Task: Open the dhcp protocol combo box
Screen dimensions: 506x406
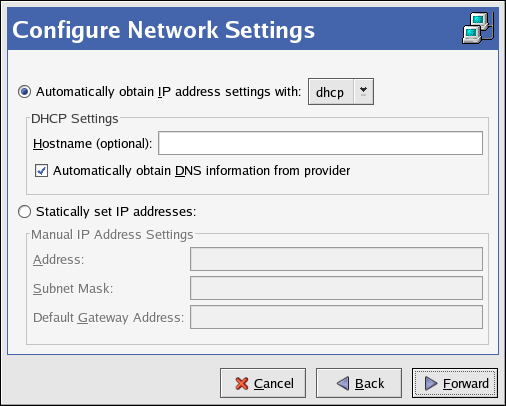Action: (341, 92)
